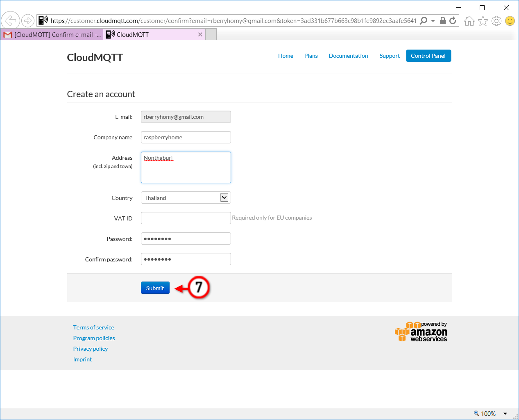This screenshot has height=420, width=519.
Task: Open the Country dropdown showing Thailand
Action: point(186,198)
